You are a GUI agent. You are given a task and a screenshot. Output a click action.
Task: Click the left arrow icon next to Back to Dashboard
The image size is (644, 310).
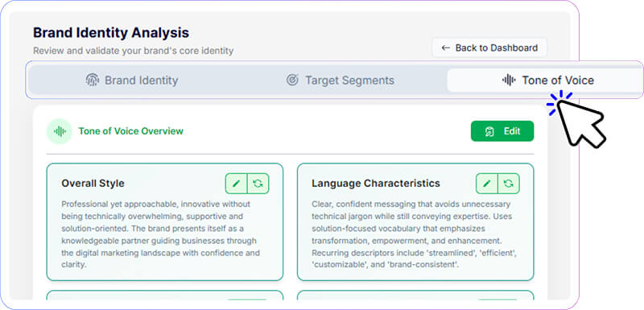[x=446, y=48]
